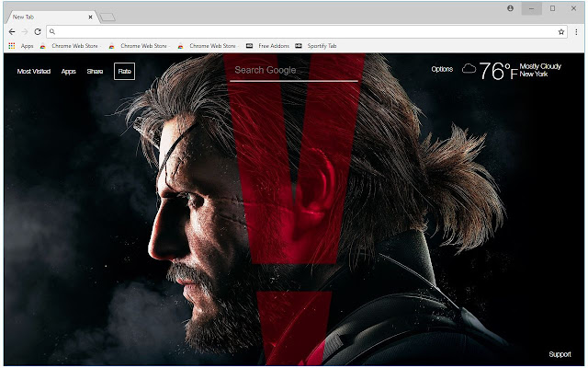588x368 pixels.
Task: Click the magnifier icon in address bar
Action: (52, 32)
